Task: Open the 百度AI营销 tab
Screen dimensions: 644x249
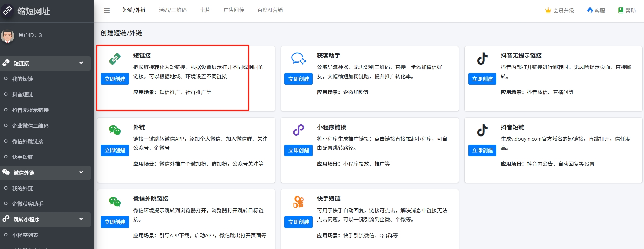Action: point(270,10)
